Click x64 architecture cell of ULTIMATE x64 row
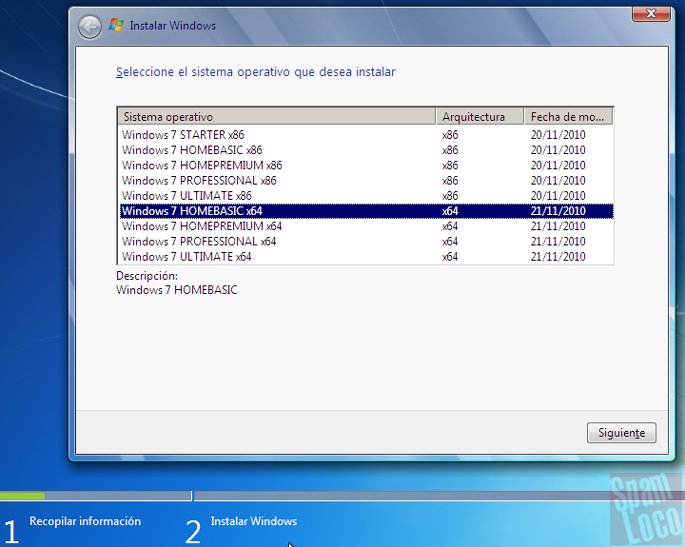The image size is (685, 547). pyautogui.click(x=450, y=257)
